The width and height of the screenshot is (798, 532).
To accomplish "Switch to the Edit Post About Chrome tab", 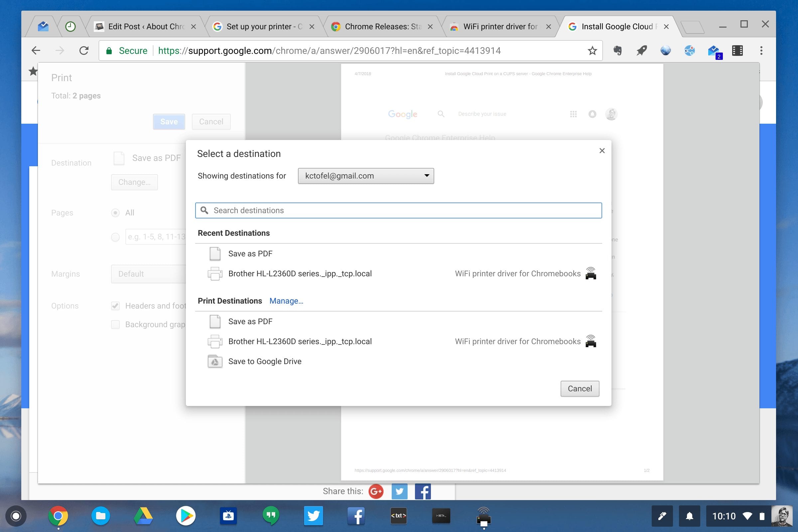I will tap(145, 27).
